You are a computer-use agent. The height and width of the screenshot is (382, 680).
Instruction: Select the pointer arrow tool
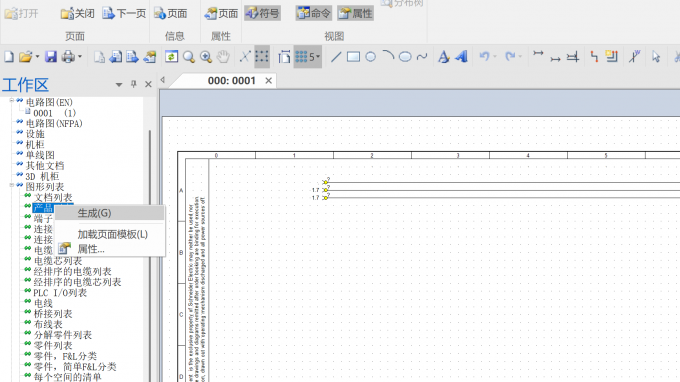tap(656, 57)
